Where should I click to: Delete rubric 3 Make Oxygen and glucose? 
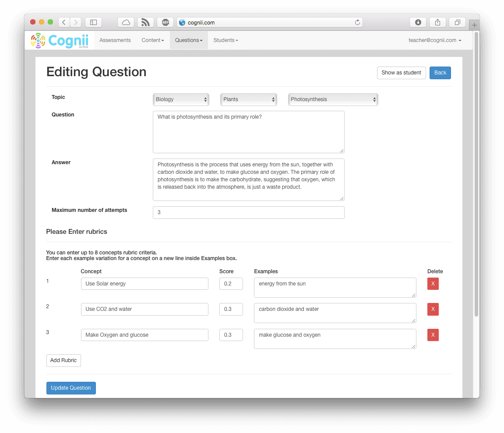(x=433, y=335)
